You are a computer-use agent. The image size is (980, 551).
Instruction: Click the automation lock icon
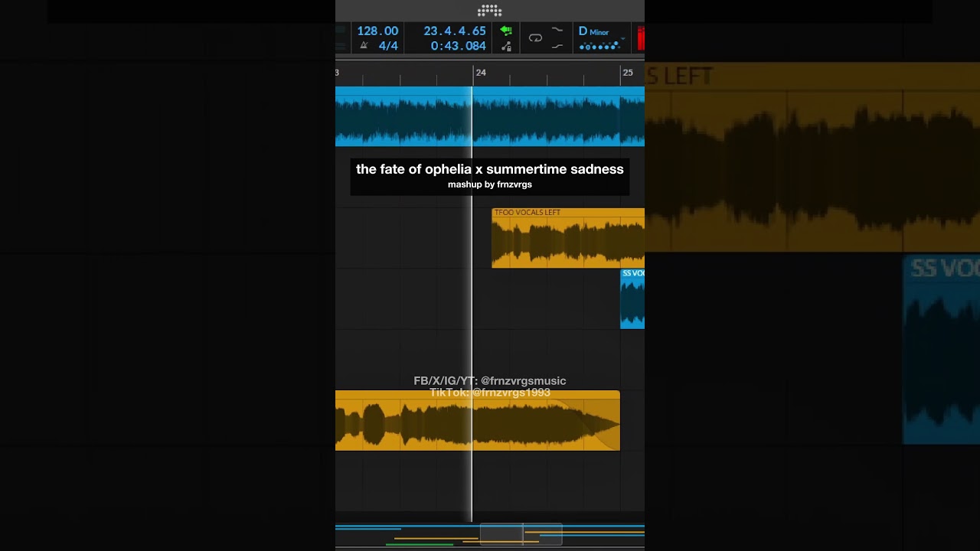point(506,46)
